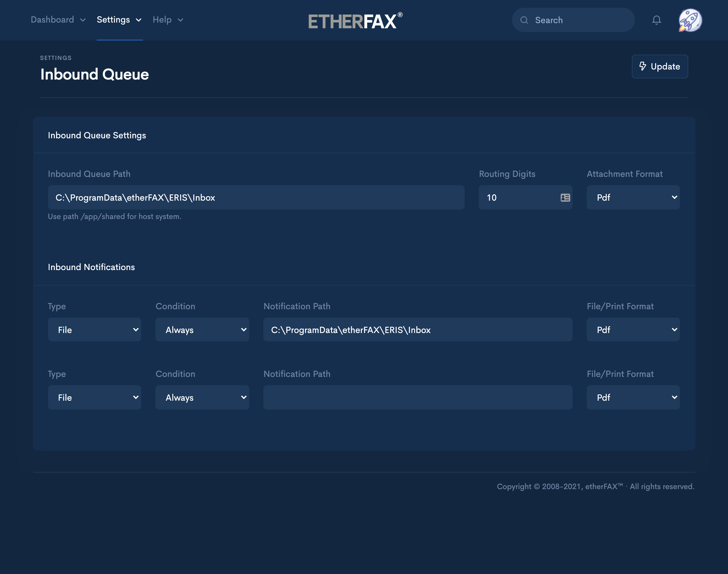Click the contact card icon in Routing Digits
Viewport: 728px width, 574px height.
(565, 198)
